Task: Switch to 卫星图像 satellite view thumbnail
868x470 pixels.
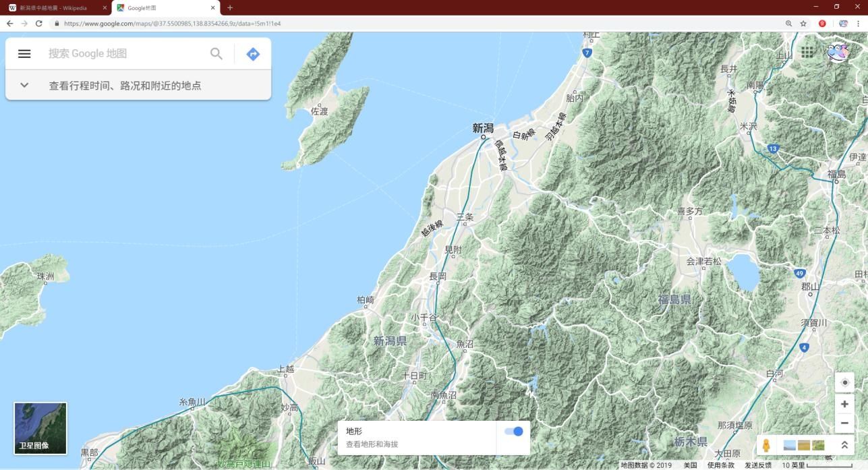Action: pyautogui.click(x=40, y=428)
